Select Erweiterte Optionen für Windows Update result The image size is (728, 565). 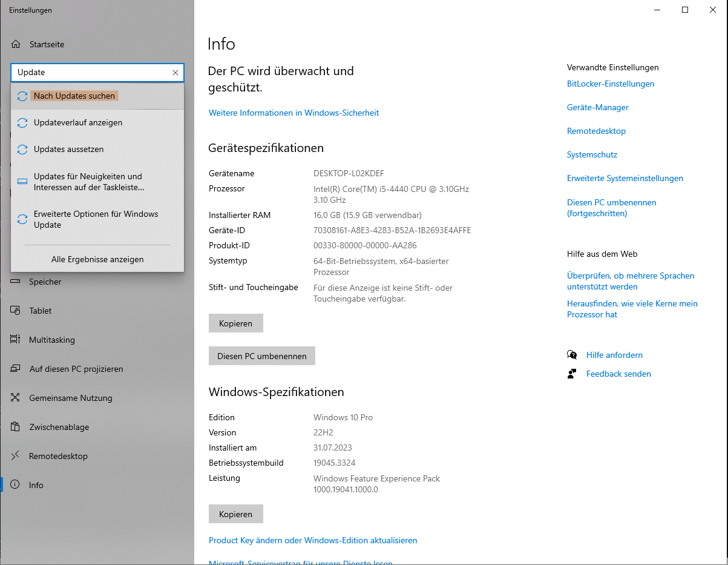[97, 219]
